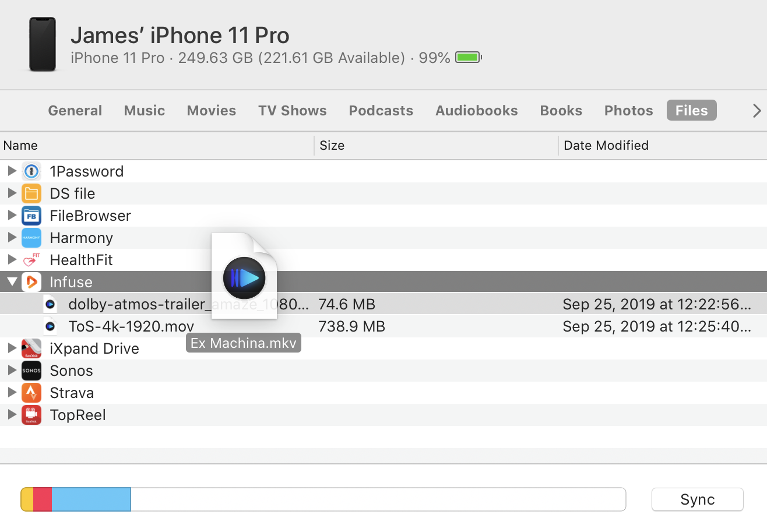
Task: Expand the TopReel row
Action: click(12, 415)
